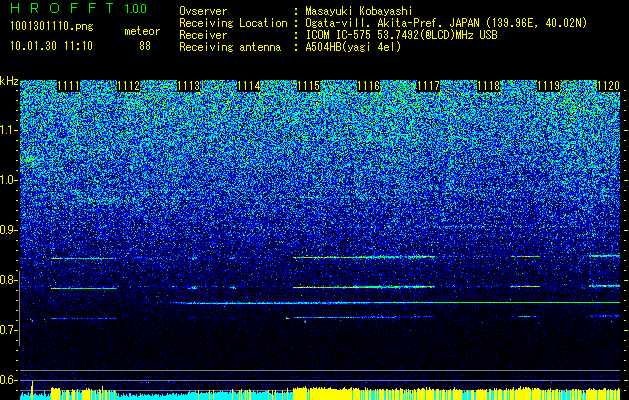
Task: Click the A504HB(yagi 4el) antenna text
Action: tap(353, 47)
